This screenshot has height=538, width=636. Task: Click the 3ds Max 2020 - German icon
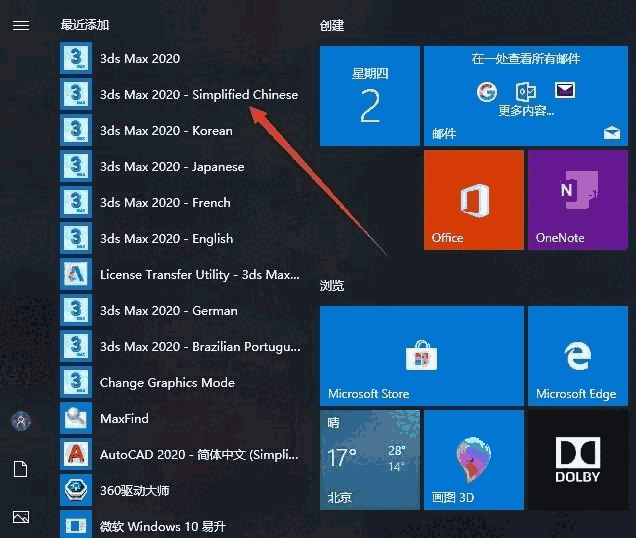click(76, 310)
